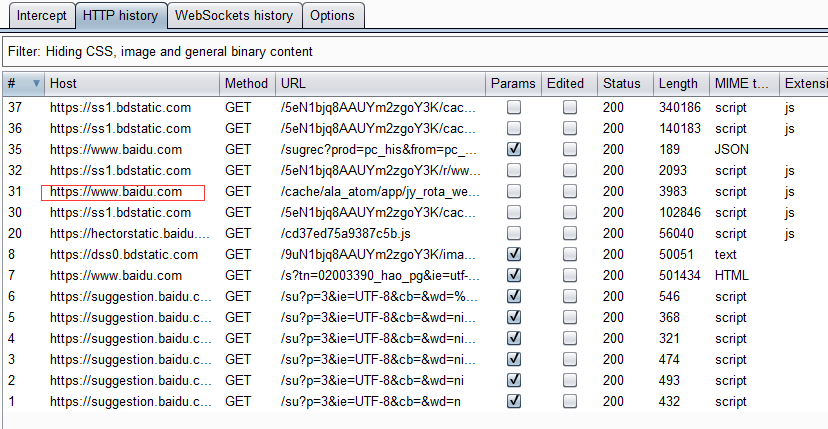Viewport: 828px width, 429px height.
Task: Select URL /su?p=3&ie=UTF-8&cb=&wd=%...
Action: (x=379, y=296)
